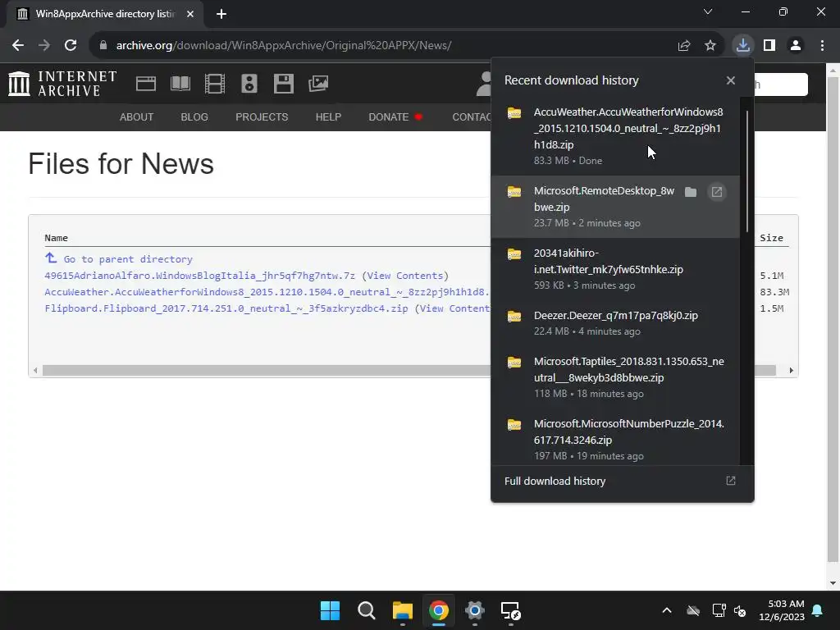Image resolution: width=840 pixels, height=630 pixels.
Task: Download 49615AdrianoAlfaro.WindowsBlogItalia 7z file
Action: (200, 276)
